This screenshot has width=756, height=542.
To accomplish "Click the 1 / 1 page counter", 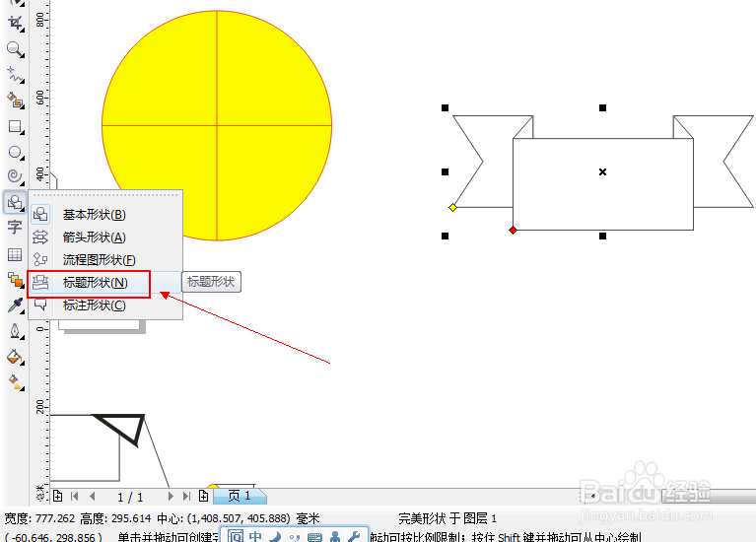I will (x=130, y=497).
